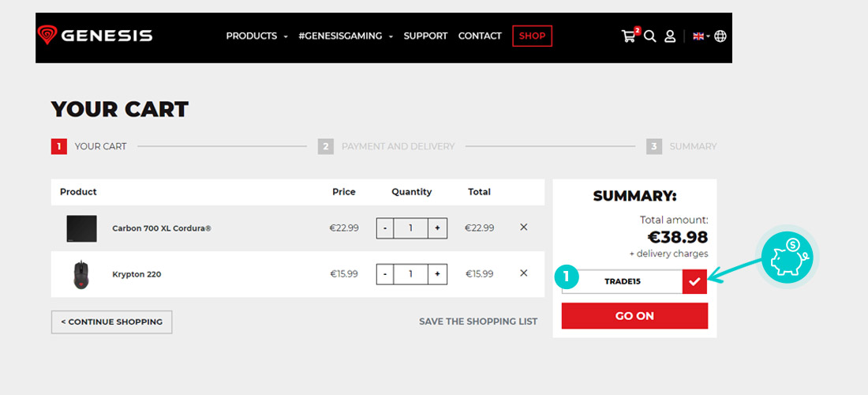
Task: Increase Carbon 700 XL Cordura quantity
Action: click(437, 228)
